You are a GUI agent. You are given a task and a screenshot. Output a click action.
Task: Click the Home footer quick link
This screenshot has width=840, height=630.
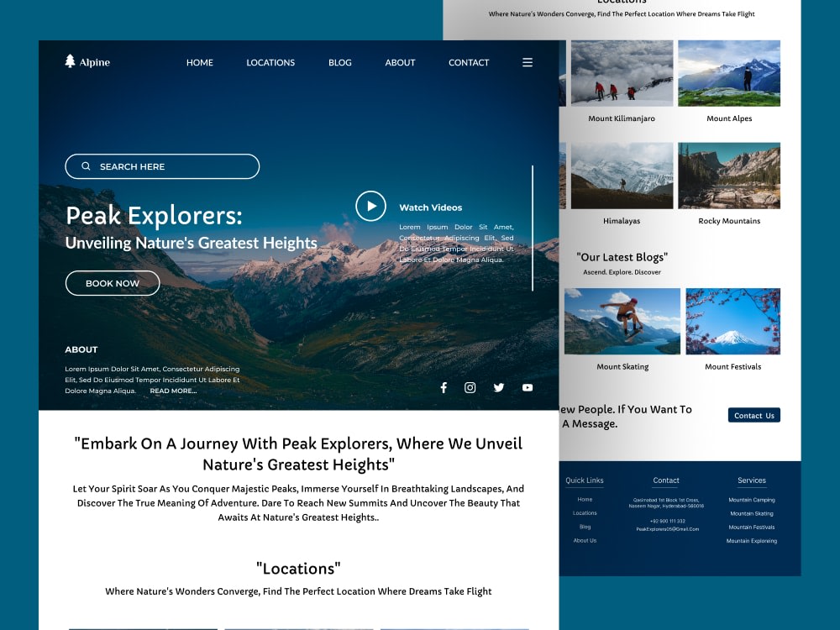[585, 499]
